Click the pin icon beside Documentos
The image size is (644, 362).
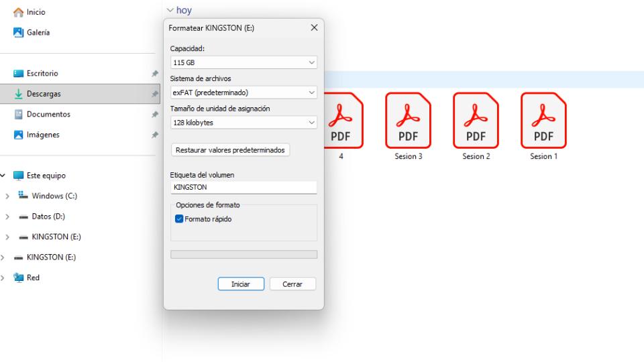pyautogui.click(x=155, y=115)
